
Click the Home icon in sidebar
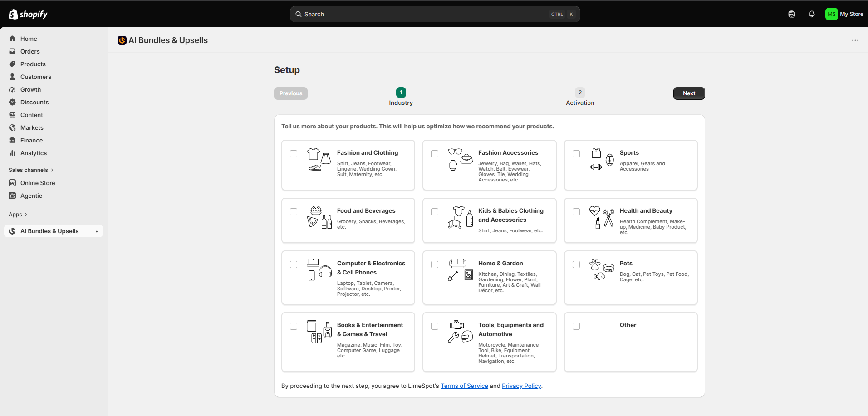coord(12,39)
